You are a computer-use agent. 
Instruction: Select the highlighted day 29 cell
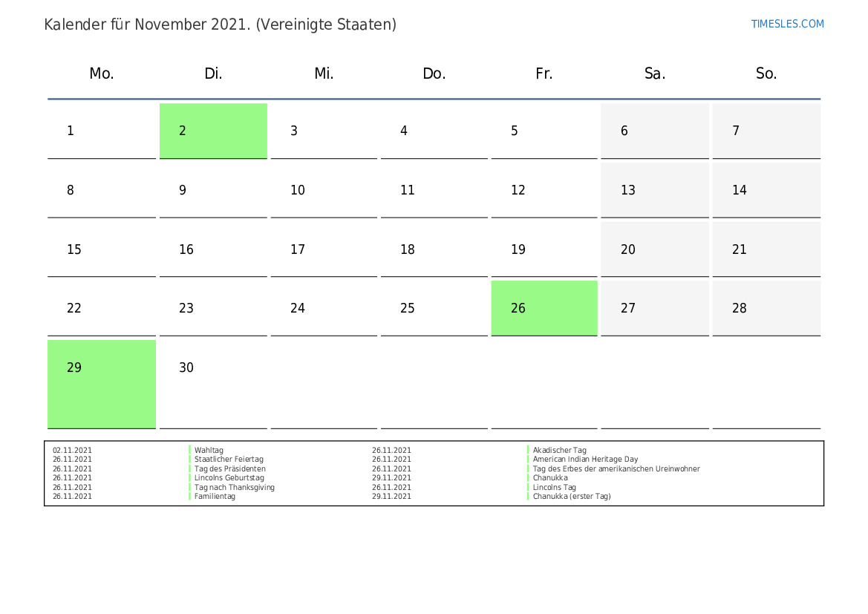pyautogui.click(x=102, y=384)
